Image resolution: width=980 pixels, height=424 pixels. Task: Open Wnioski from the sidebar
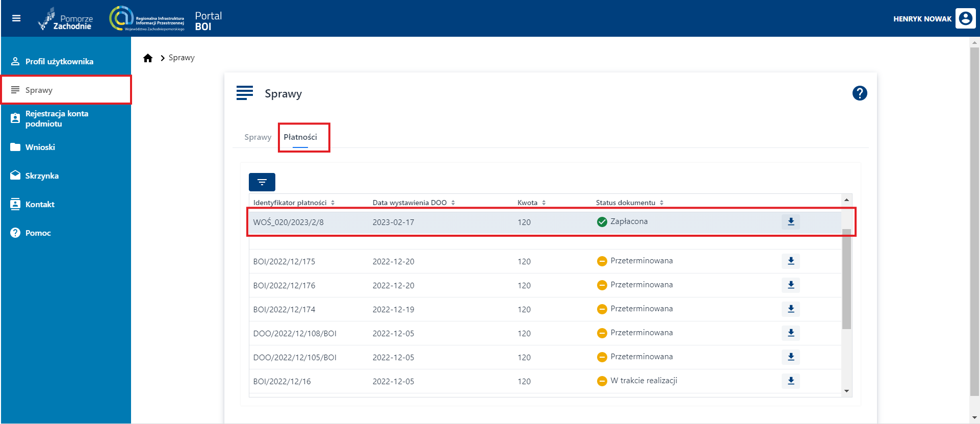(x=40, y=147)
